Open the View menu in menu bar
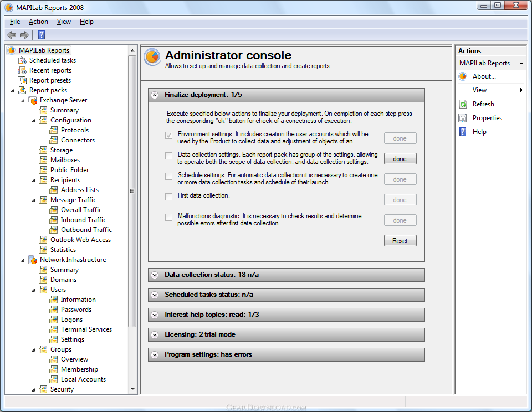The image size is (532, 412). (x=64, y=22)
